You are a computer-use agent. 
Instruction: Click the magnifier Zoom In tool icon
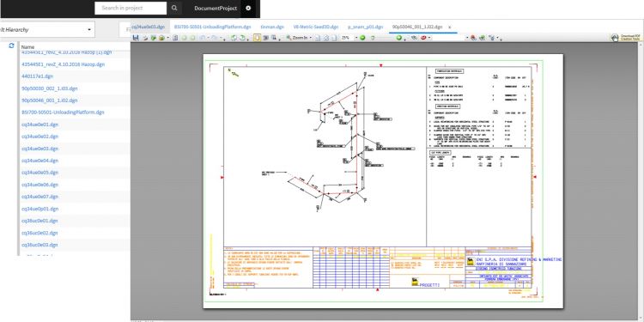[289, 38]
